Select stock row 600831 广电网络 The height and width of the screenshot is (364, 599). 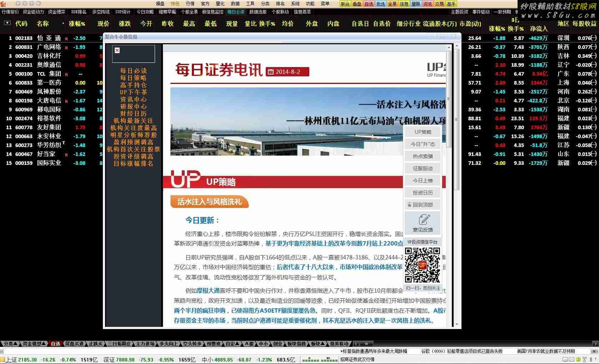coord(52,47)
